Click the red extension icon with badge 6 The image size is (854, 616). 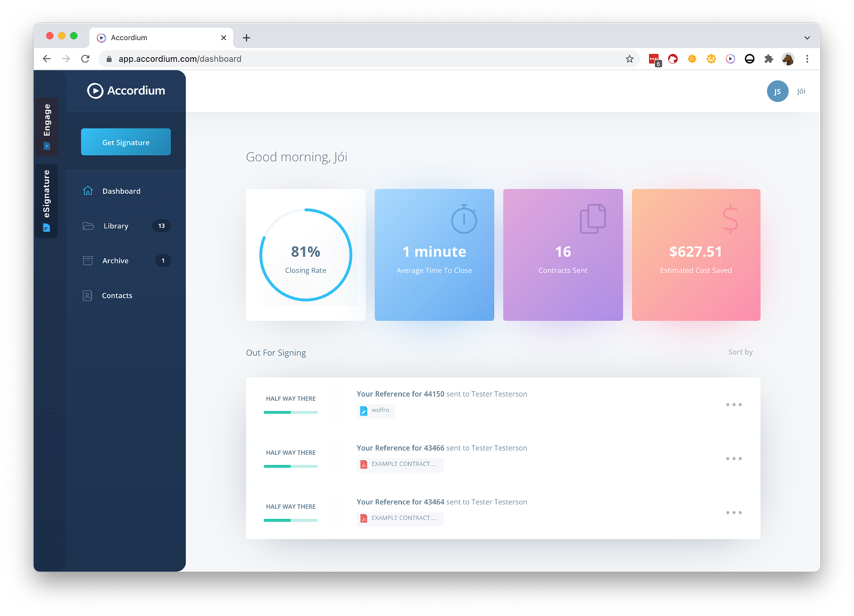654,59
